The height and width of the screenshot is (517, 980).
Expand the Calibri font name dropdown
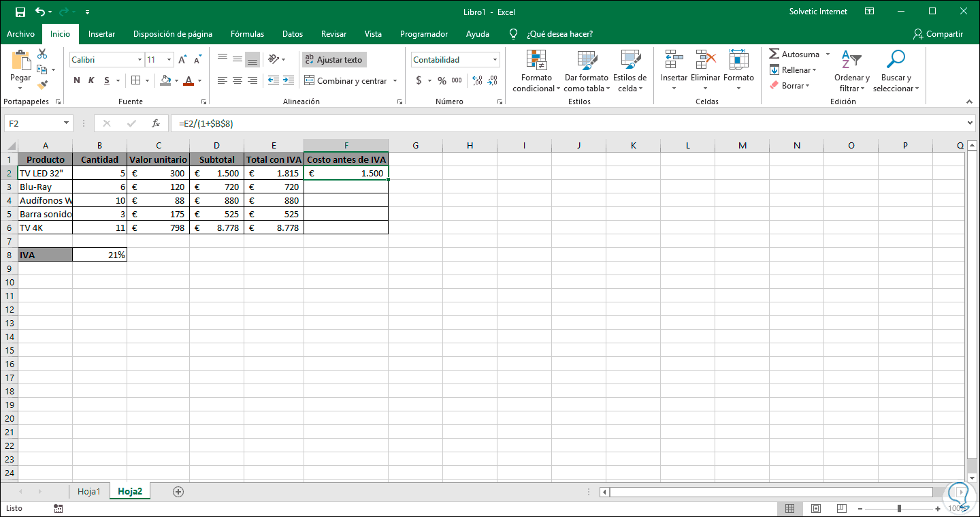pyautogui.click(x=140, y=60)
